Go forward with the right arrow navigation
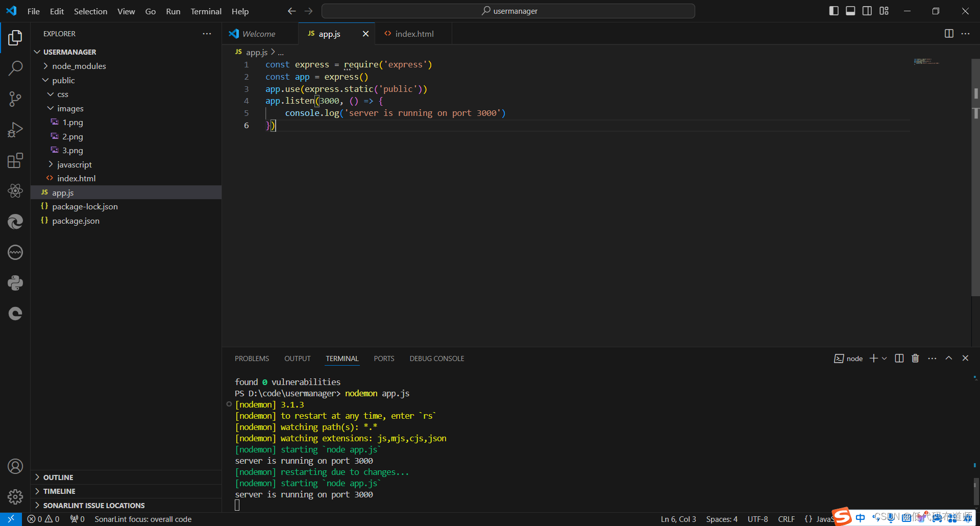 point(308,11)
